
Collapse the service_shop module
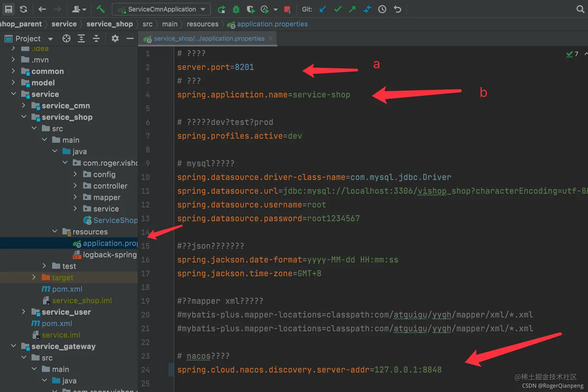point(23,117)
